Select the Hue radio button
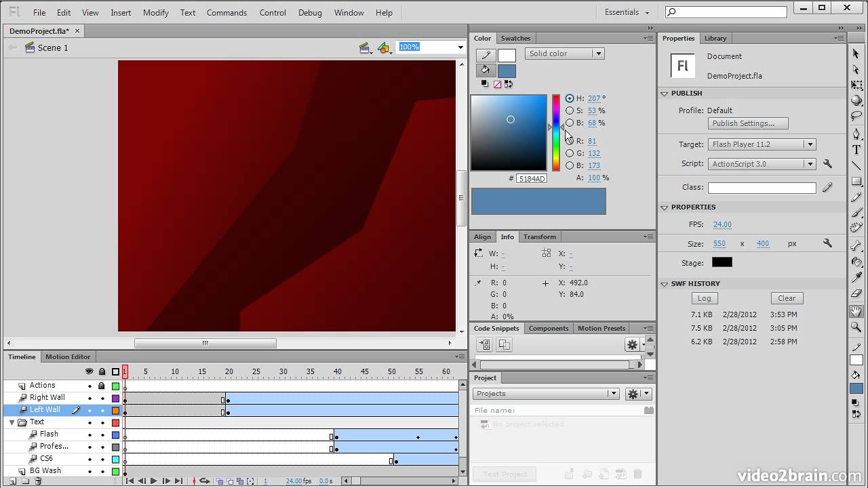Screen dimensions: 868x488 click(570, 98)
